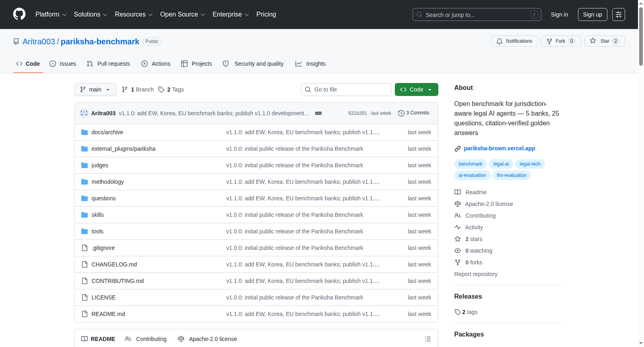
Task: Click the Go to file search field
Action: (x=346, y=89)
